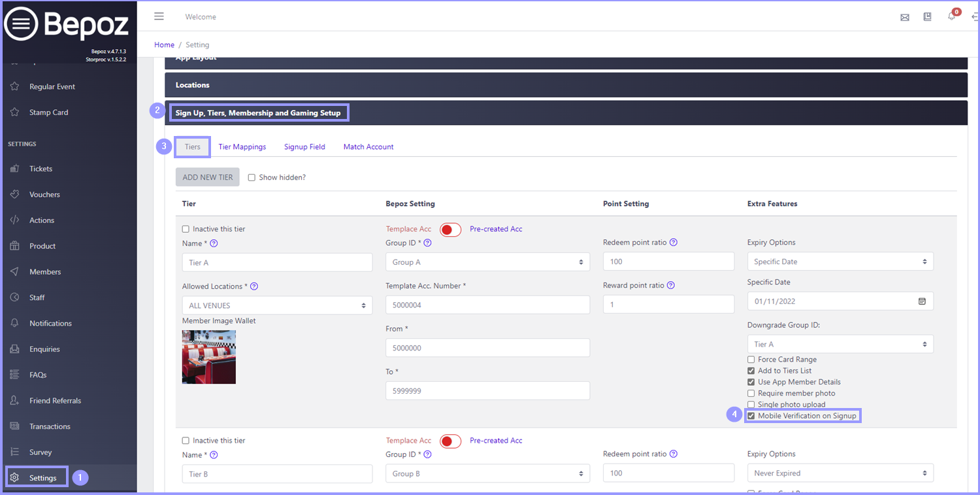980x495 pixels.
Task: Click the Tickets sidebar icon
Action: click(15, 169)
